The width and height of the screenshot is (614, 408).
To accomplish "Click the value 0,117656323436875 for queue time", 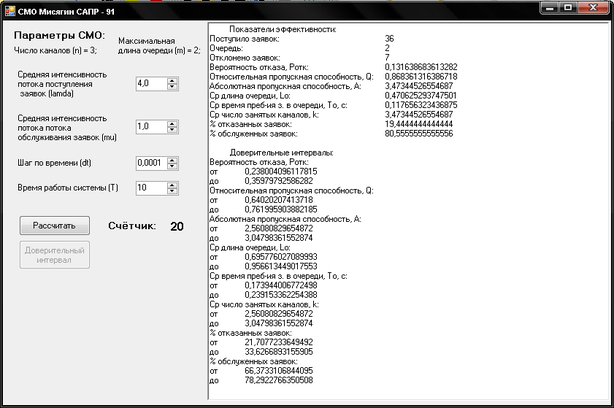I will pyautogui.click(x=421, y=105).
